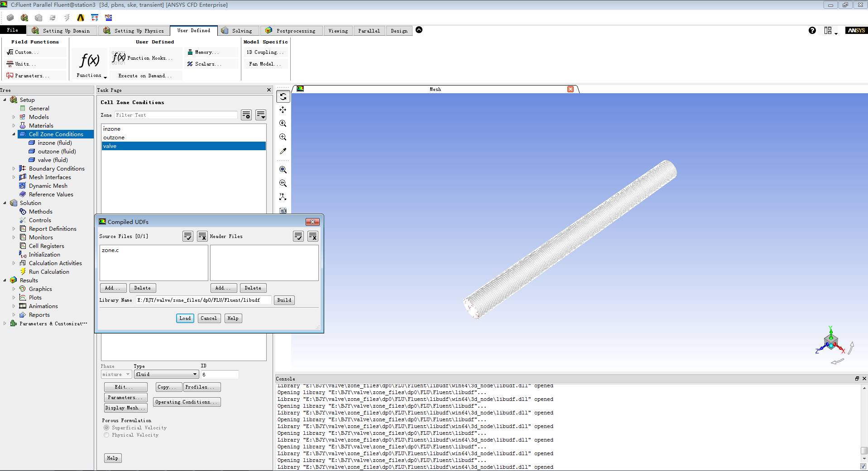Collapse the Cell Zone Conditions tree node
The image size is (868, 471).
coord(14,134)
